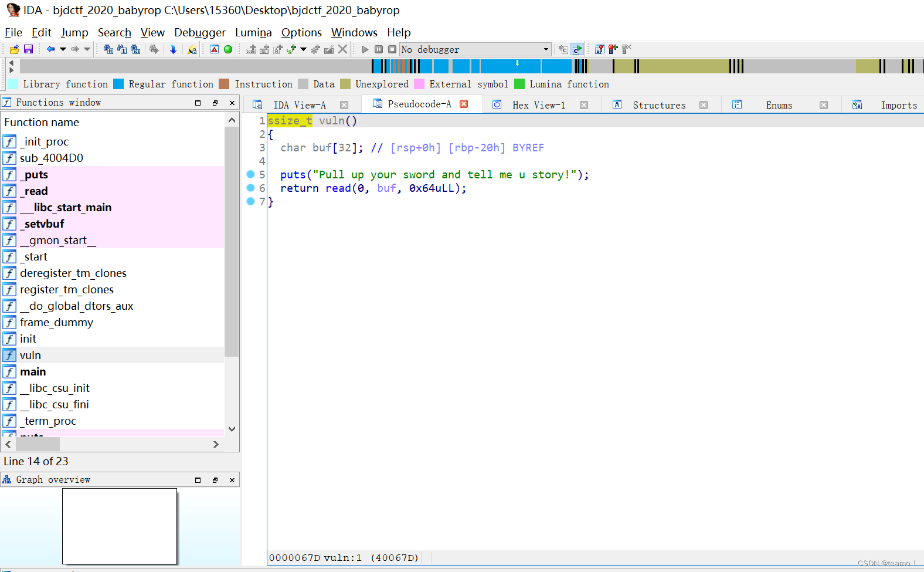Float the Functions window panel

pyautogui.click(x=215, y=103)
